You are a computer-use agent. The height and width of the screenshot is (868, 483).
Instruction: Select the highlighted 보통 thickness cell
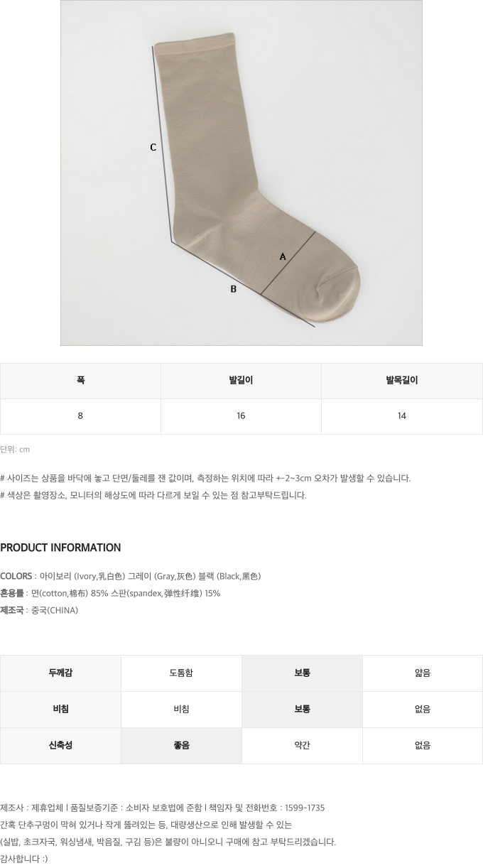(302, 673)
